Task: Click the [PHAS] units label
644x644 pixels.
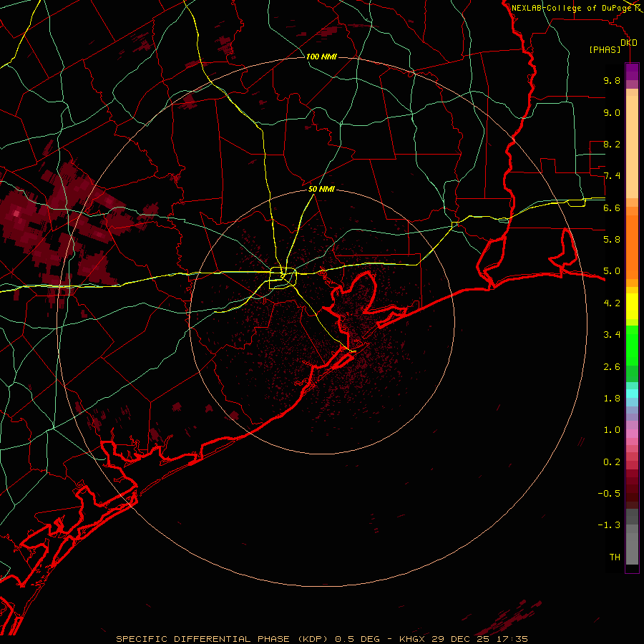Action: (605, 49)
